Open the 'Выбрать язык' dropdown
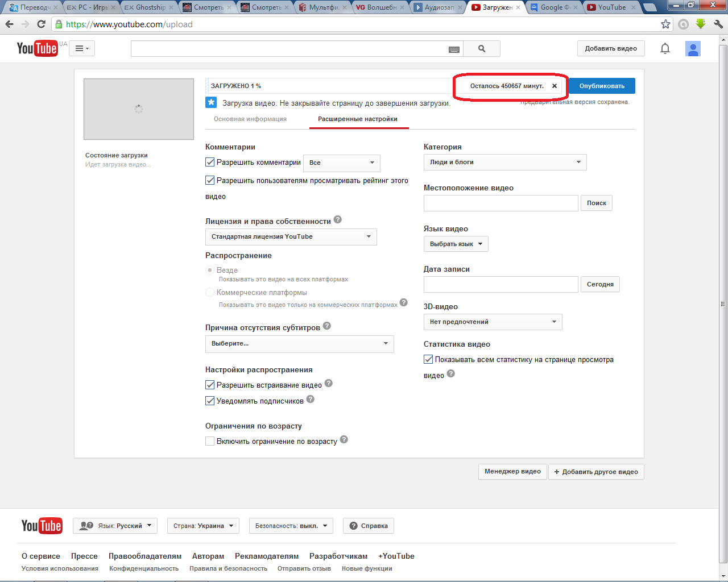728x582 pixels. click(456, 244)
